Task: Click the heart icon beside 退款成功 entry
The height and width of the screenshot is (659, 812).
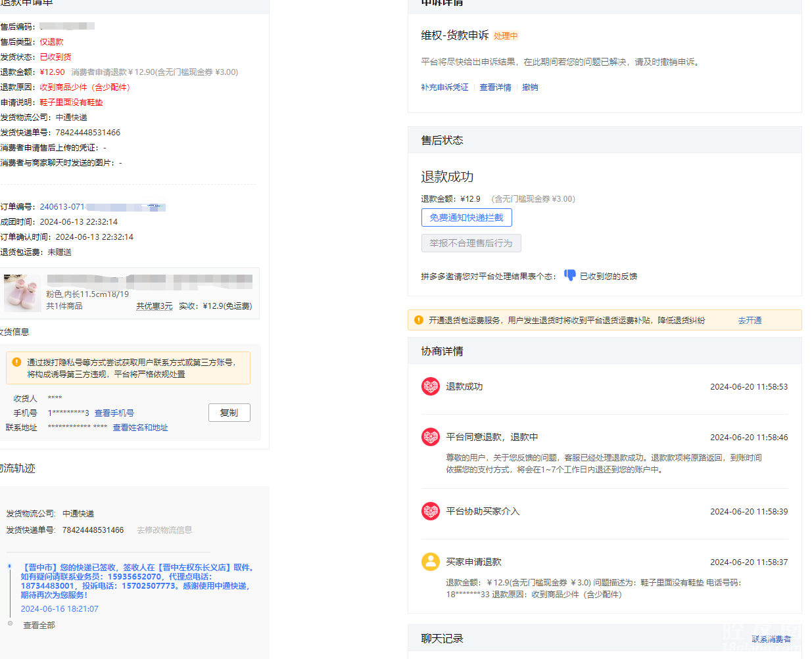Action: (431, 386)
